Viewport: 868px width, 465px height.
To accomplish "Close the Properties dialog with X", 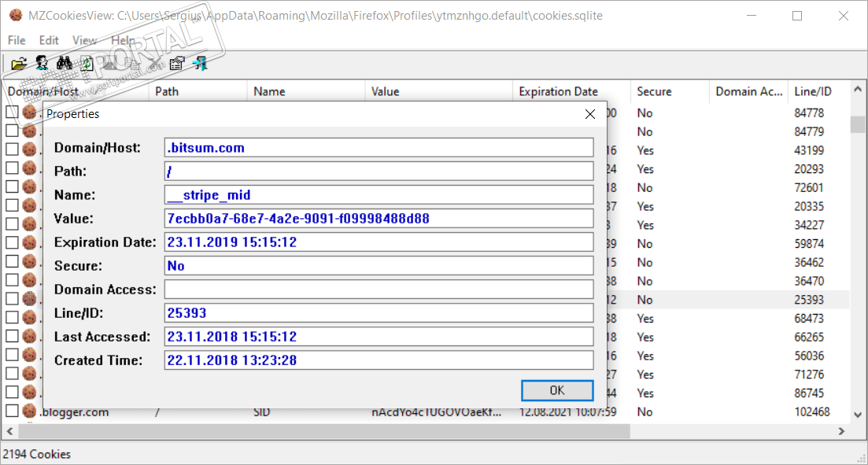I will (x=590, y=114).
